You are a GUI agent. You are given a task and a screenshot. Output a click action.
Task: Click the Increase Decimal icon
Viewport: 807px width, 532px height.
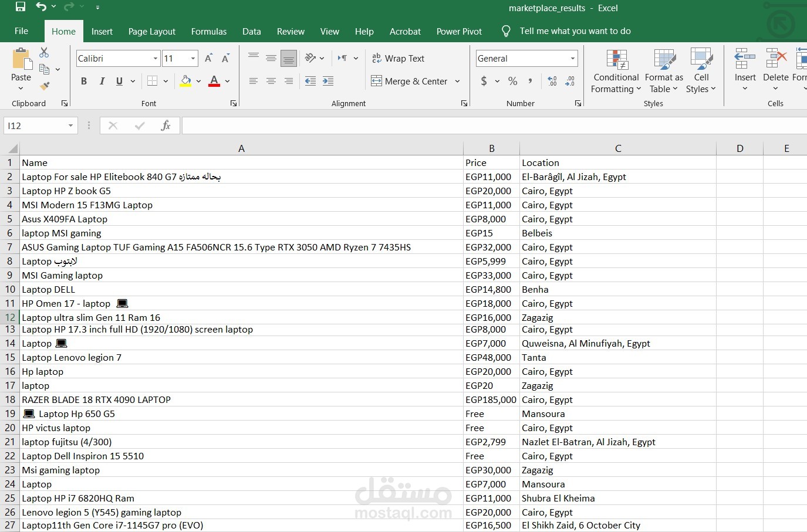(x=552, y=81)
